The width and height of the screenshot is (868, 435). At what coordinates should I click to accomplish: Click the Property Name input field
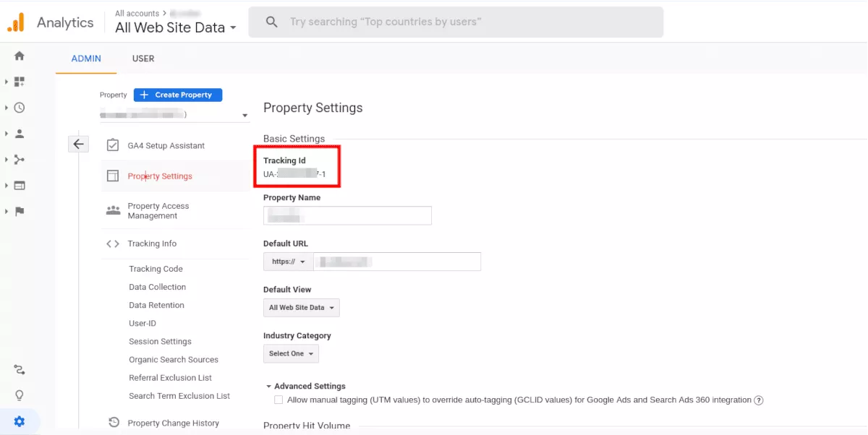click(348, 215)
